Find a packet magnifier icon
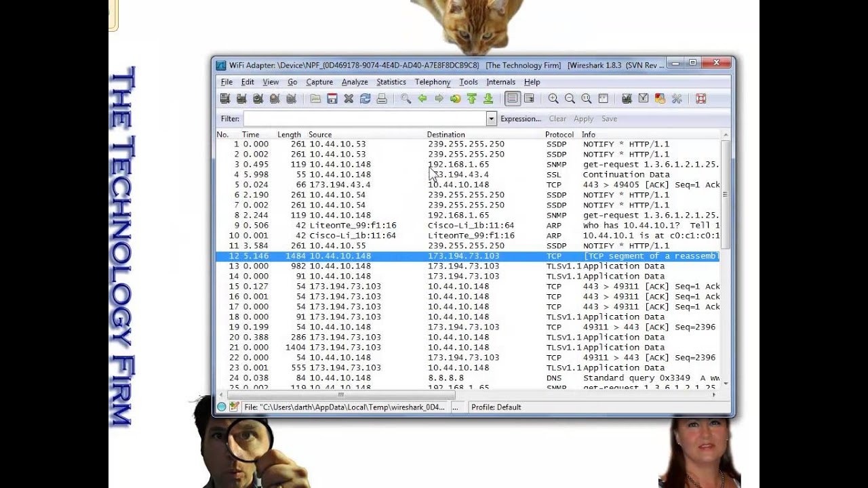This screenshot has height=488, width=868. (406, 99)
